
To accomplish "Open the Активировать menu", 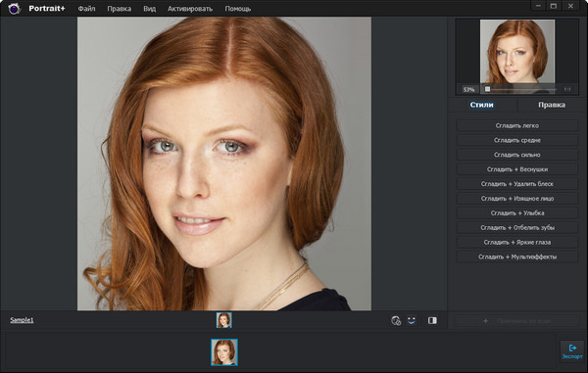I will [x=190, y=9].
